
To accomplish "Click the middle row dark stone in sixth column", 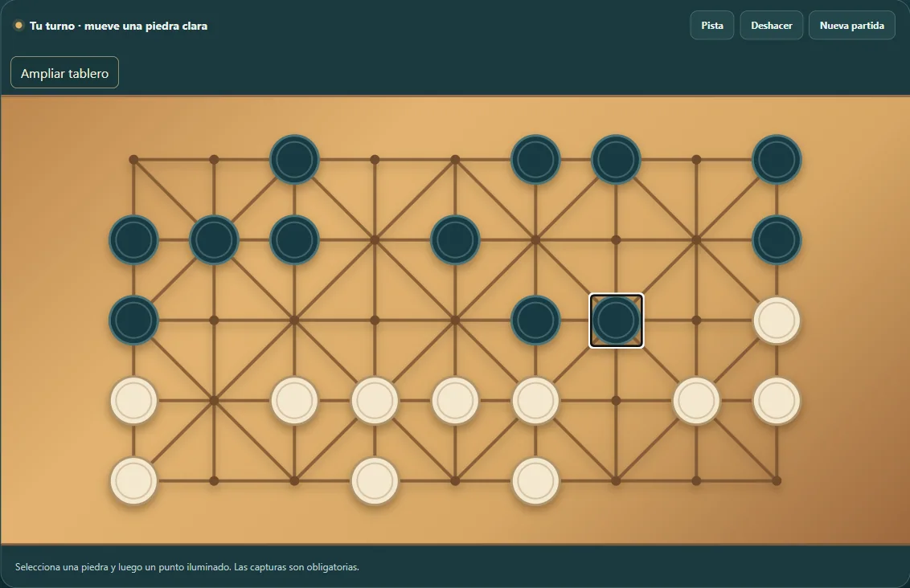I will click(535, 320).
